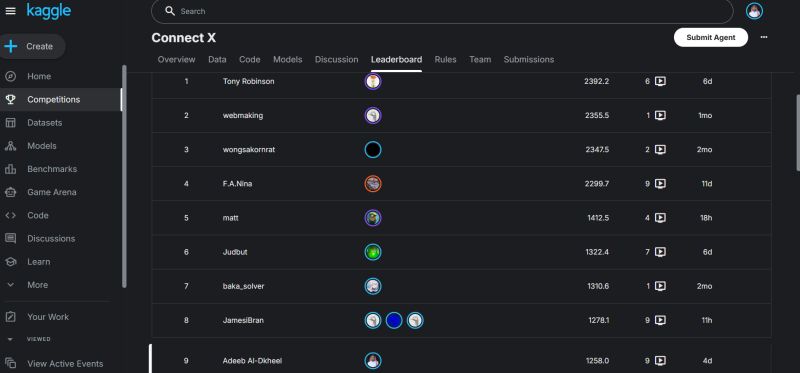Watch F.A.Nina's episode replay icon
The width and height of the screenshot is (800, 373).
660,184
